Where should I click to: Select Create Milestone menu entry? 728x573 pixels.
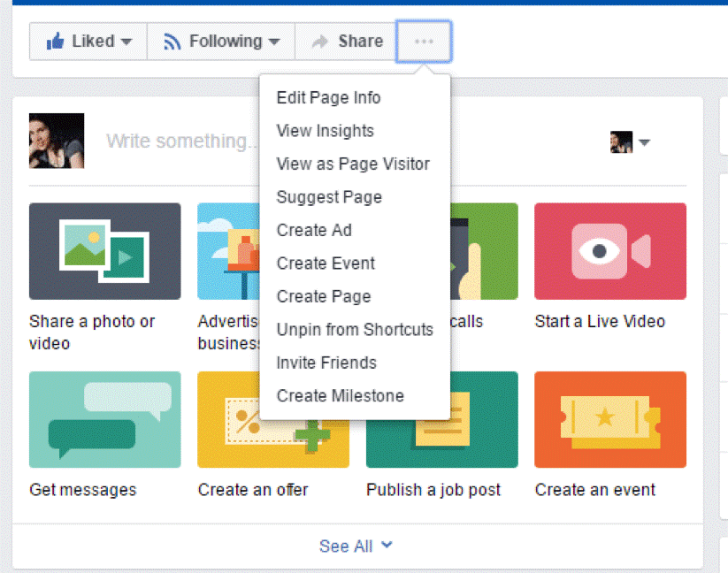(340, 396)
